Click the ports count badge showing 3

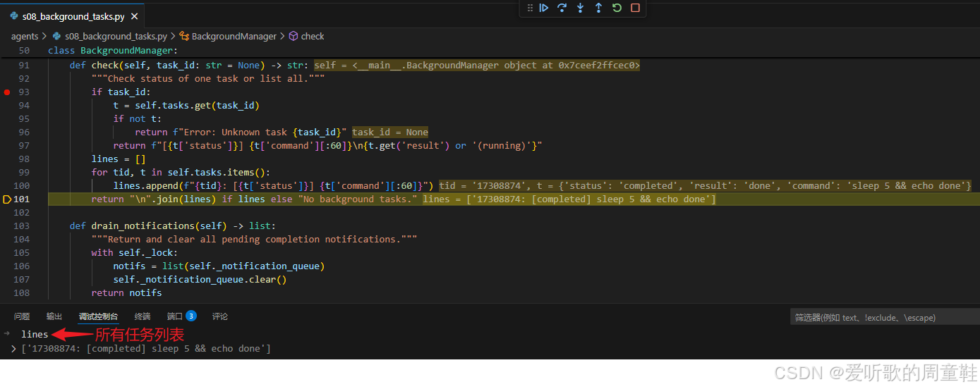point(191,316)
